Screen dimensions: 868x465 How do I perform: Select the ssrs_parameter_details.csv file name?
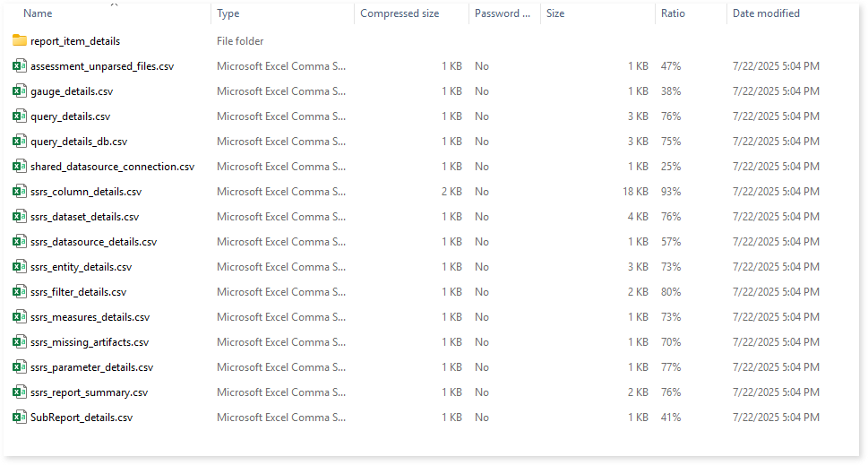tap(92, 367)
